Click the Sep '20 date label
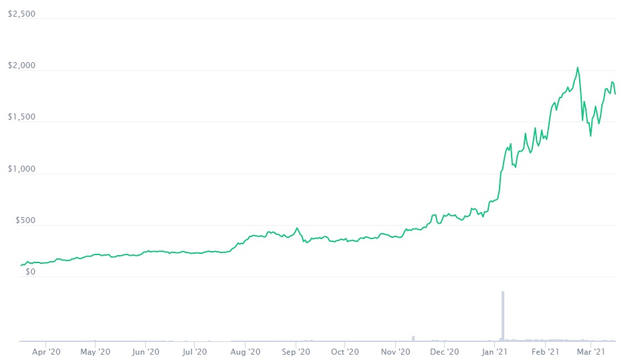626x364 pixels. (x=296, y=351)
